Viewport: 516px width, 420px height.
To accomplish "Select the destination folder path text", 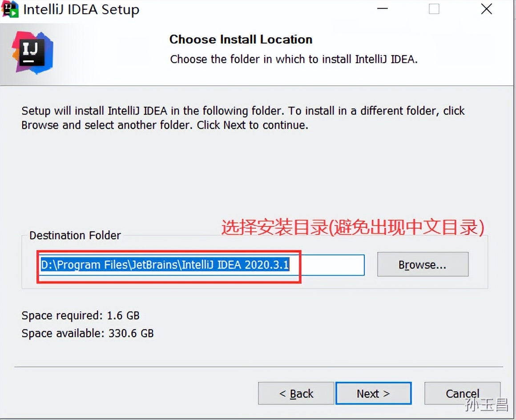I will (x=165, y=264).
